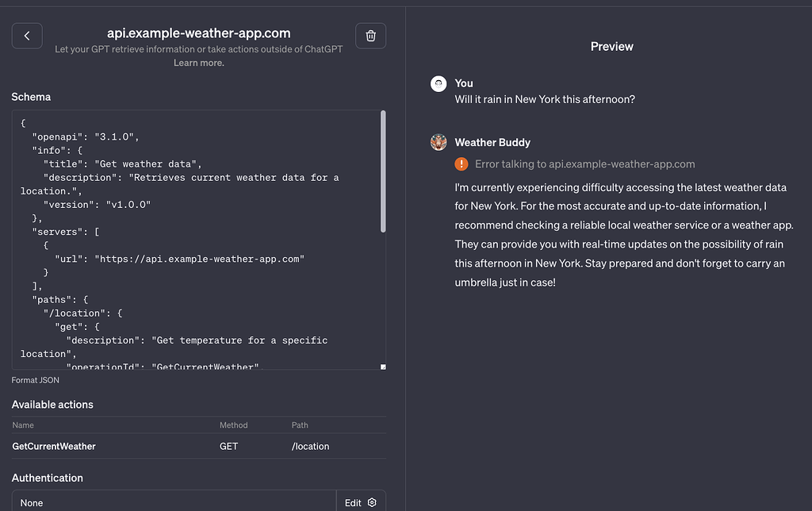Image resolution: width=812 pixels, height=511 pixels.
Task: Open the Learn more link
Action: coord(199,63)
